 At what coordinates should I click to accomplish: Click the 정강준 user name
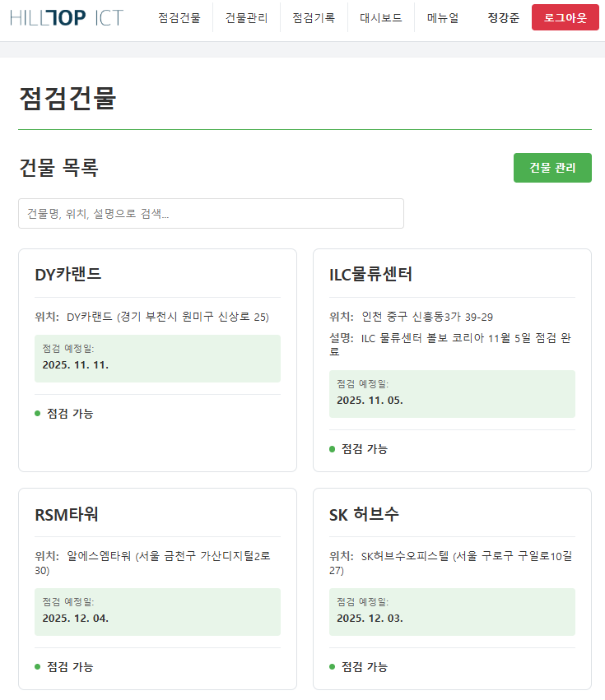[503, 17]
